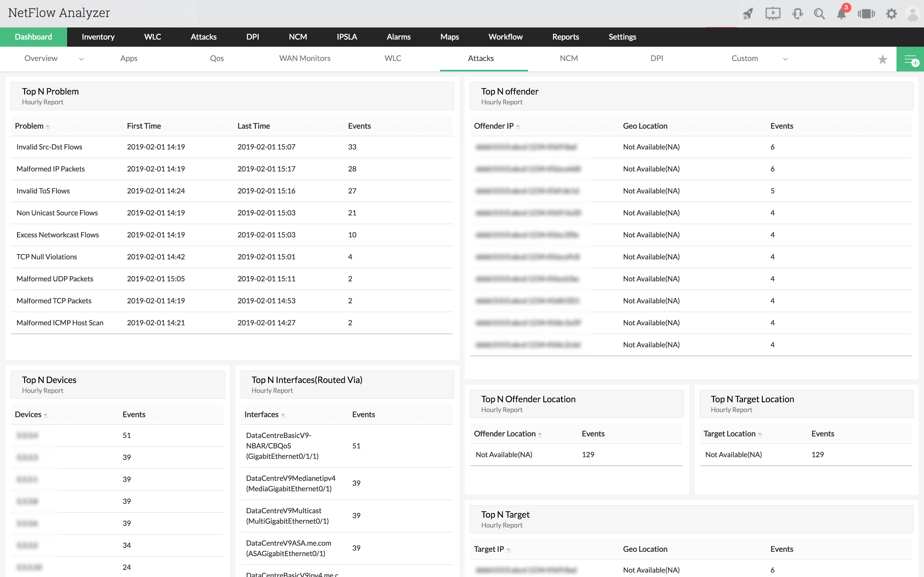The width and height of the screenshot is (924, 577).
Task: Open the Inventory menu tab
Action: [98, 37]
